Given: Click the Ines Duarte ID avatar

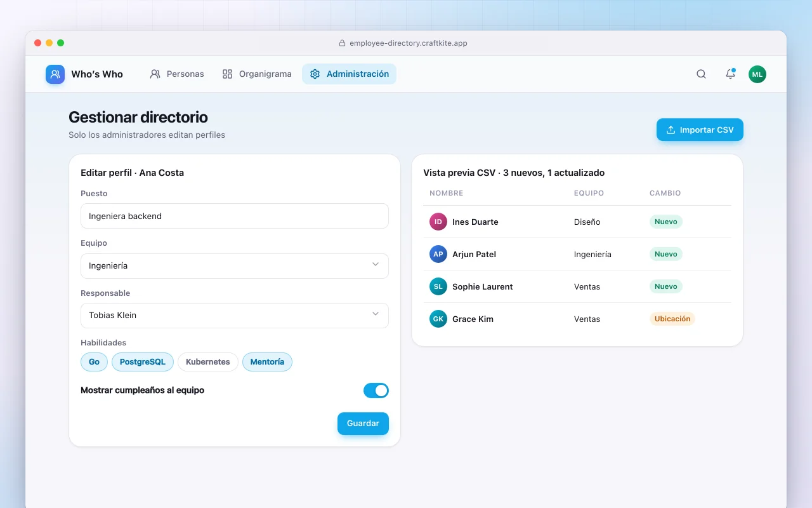Looking at the screenshot, I should [438, 222].
